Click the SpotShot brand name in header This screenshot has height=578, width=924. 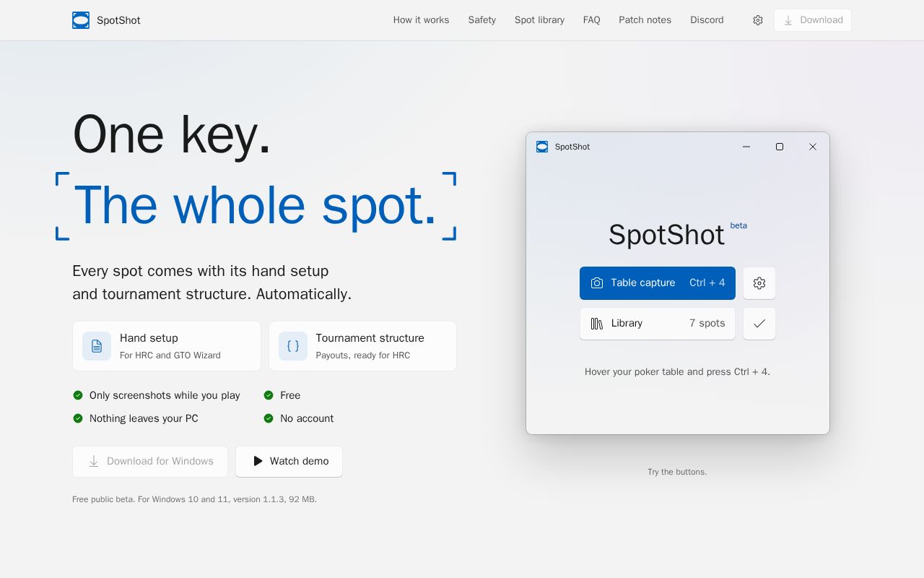[x=118, y=20]
